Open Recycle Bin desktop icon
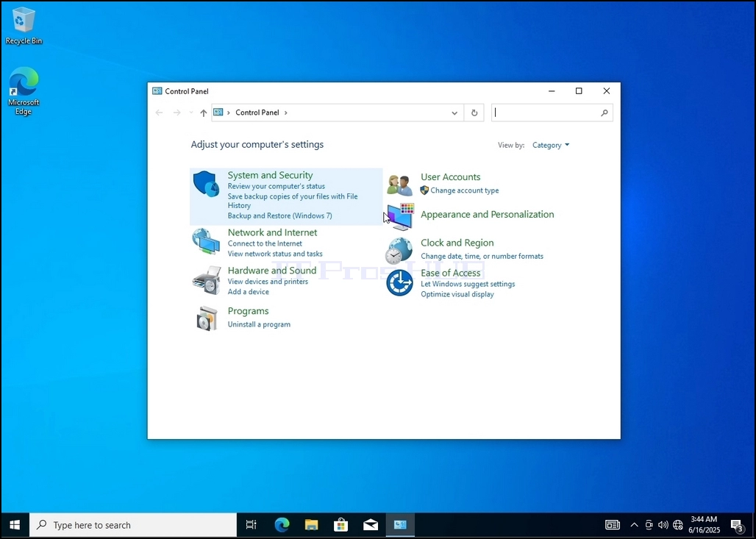 pos(24,26)
